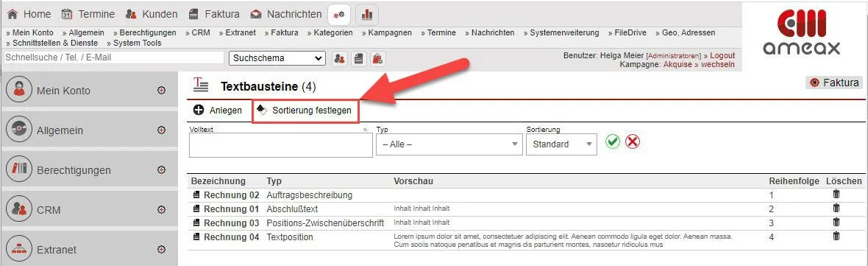This screenshot has height=266, width=868.
Task: Click the Berechtigungen sidebar binders icon
Action: pyautogui.click(x=19, y=169)
